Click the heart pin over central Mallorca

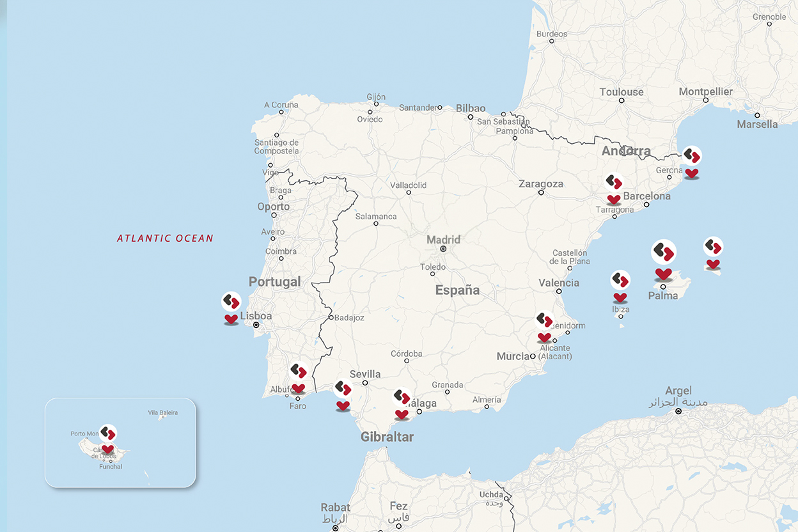(x=662, y=274)
